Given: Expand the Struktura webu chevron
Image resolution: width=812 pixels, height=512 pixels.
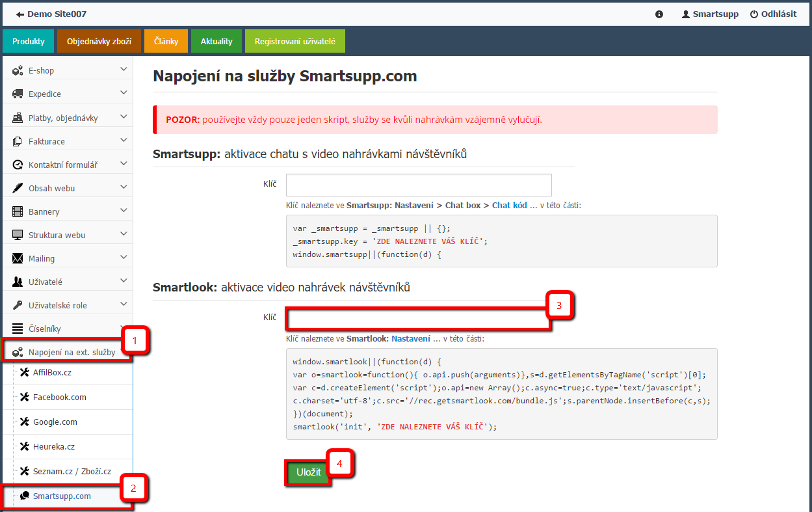Looking at the screenshot, I should [124, 234].
